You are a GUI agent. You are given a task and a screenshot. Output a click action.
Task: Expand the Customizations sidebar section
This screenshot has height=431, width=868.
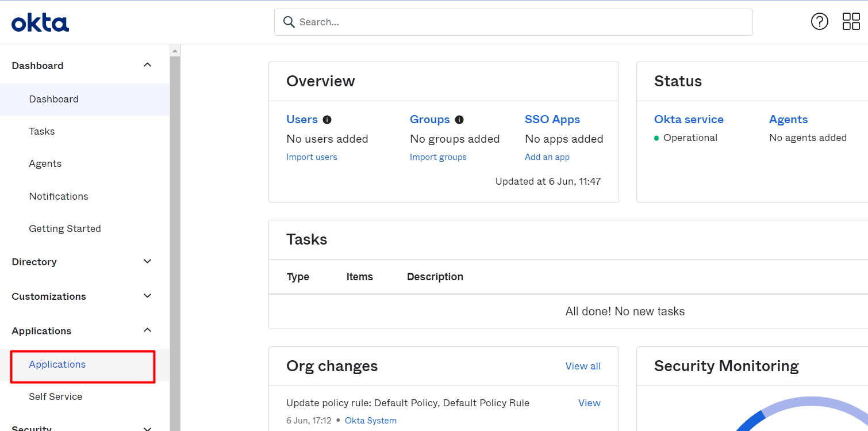pyautogui.click(x=147, y=296)
